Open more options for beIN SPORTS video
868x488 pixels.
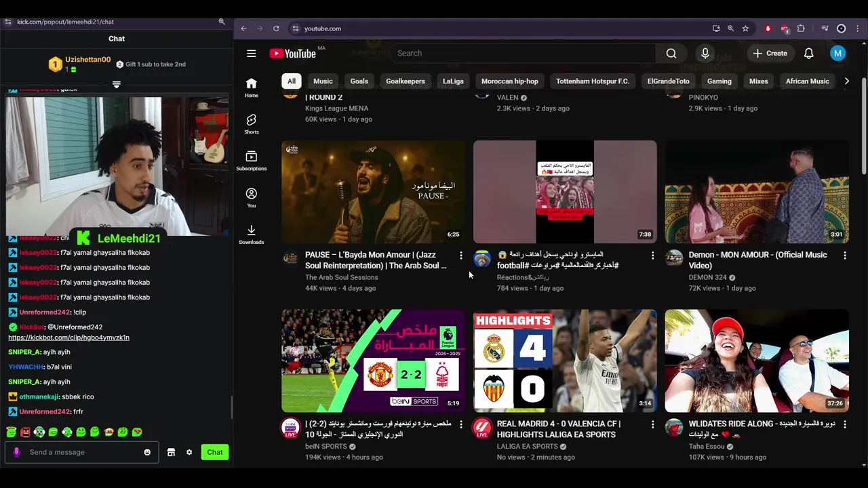point(461,424)
